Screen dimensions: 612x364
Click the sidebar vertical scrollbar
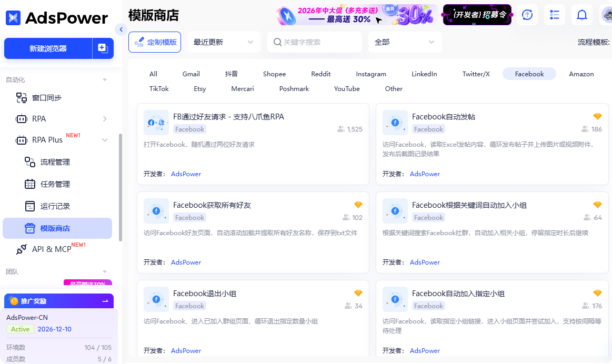coord(120,187)
